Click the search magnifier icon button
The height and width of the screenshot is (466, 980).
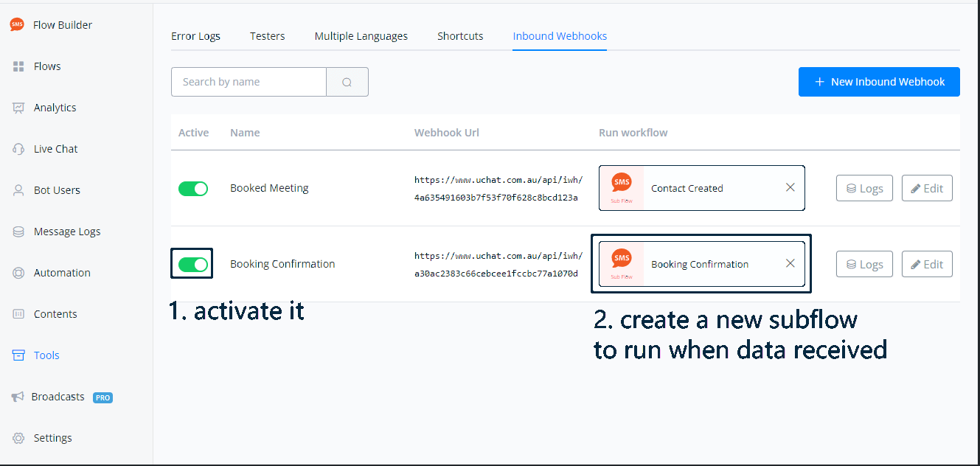coord(347,82)
